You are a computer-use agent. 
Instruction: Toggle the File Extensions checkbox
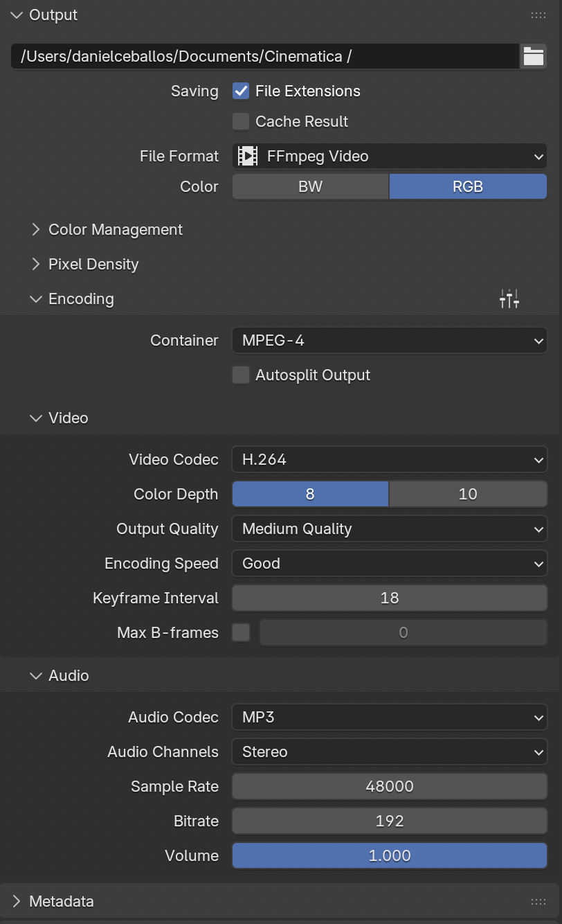241,91
